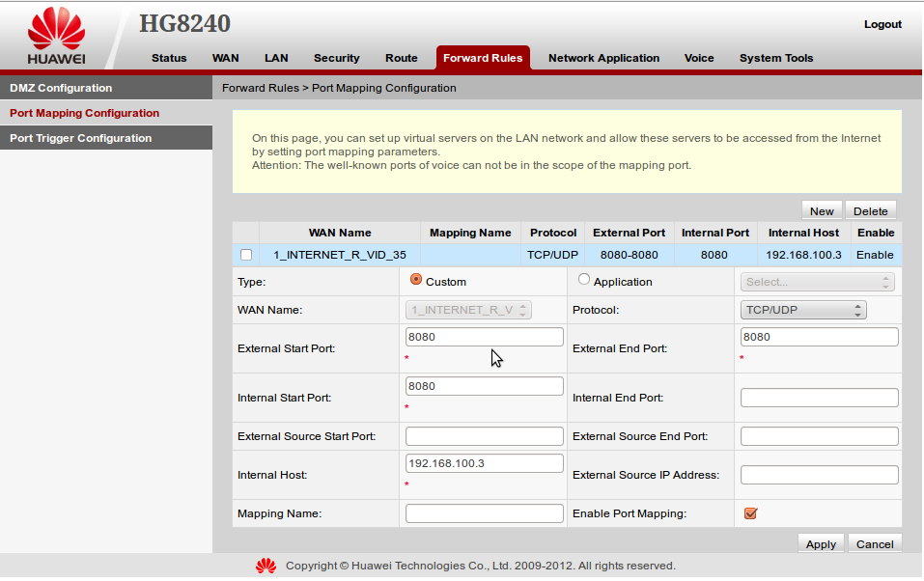Click the small Huawei logo in the footer
This screenshot has width=924, height=581.
point(266,566)
